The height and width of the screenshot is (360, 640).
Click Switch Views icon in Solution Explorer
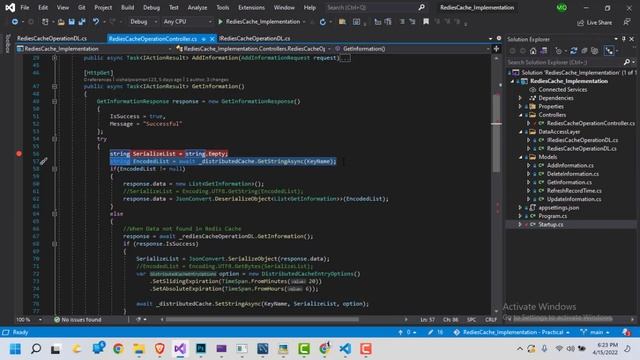pos(544,51)
